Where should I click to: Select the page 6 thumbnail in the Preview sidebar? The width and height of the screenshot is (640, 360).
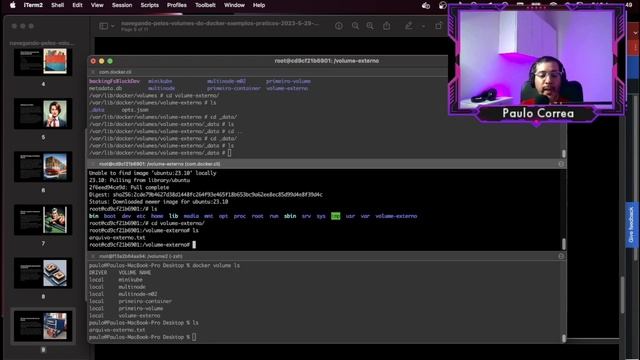[x=43, y=167]
